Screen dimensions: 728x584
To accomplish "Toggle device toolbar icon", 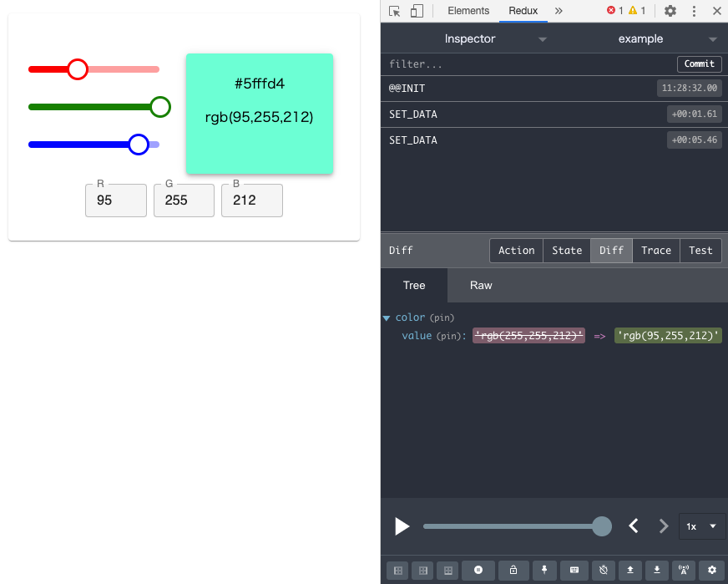I will (417, 11).
